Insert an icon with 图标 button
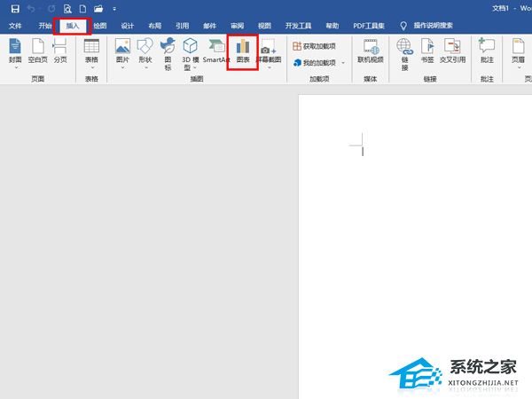532x399 pixels. pyautogui.click(x=168, y=54)
